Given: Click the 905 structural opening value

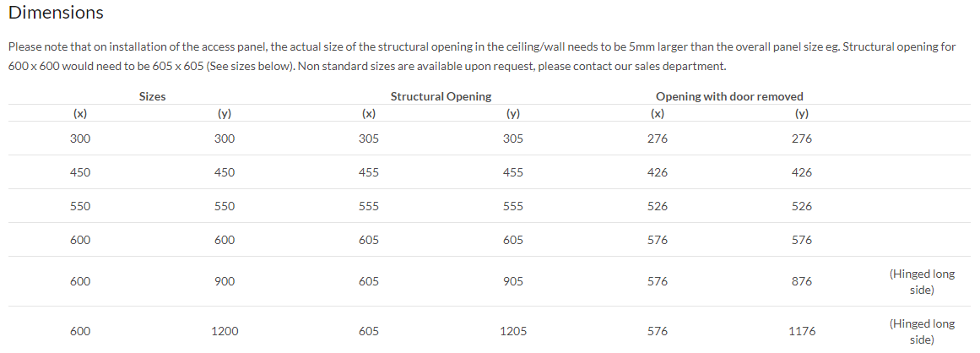Looking at the screenshot, I should (x=513, y=282).
